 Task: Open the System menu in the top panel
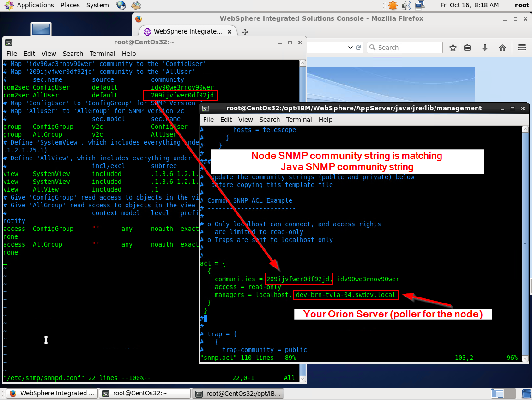coord(97,5)
